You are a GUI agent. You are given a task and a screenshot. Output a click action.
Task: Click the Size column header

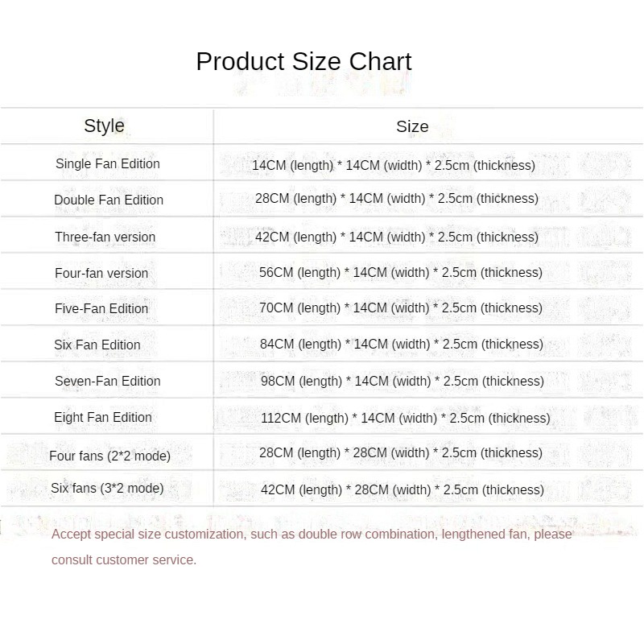pyautogui.click(x=412, y=126)
